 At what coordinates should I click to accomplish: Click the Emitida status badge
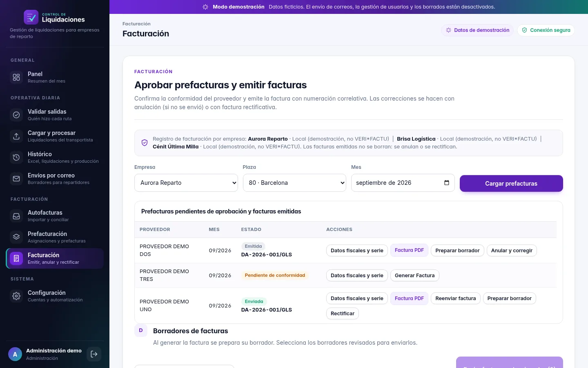[253, 246]
